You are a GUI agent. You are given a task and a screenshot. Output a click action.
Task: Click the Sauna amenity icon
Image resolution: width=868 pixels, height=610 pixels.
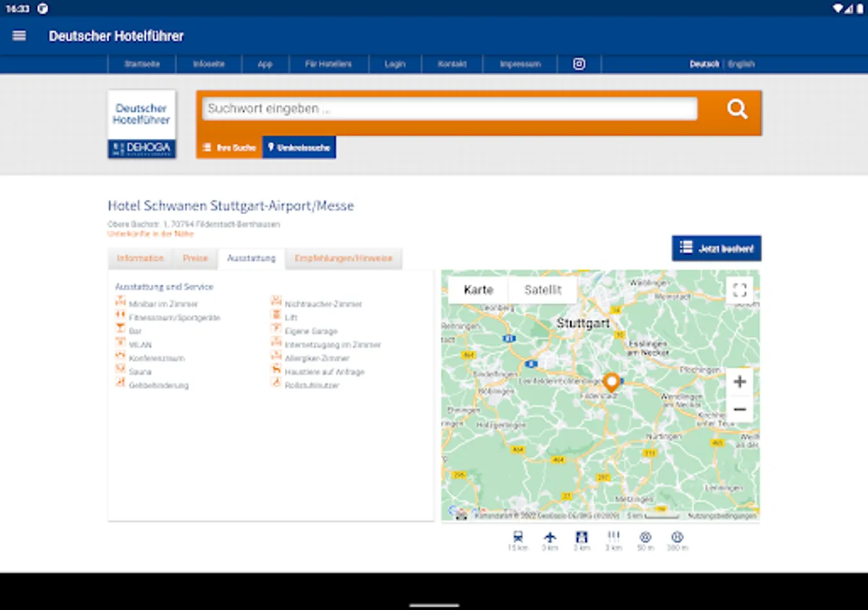[121, 369]
